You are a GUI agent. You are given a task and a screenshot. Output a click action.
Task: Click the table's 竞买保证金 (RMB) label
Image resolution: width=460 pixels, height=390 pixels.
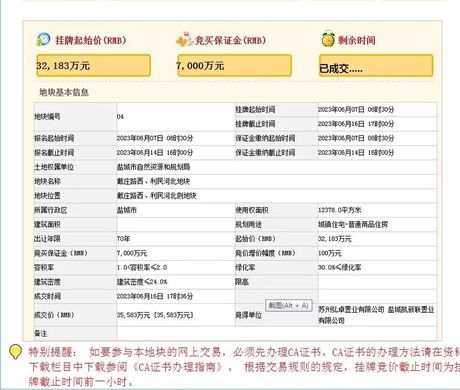tap(61, 253)
